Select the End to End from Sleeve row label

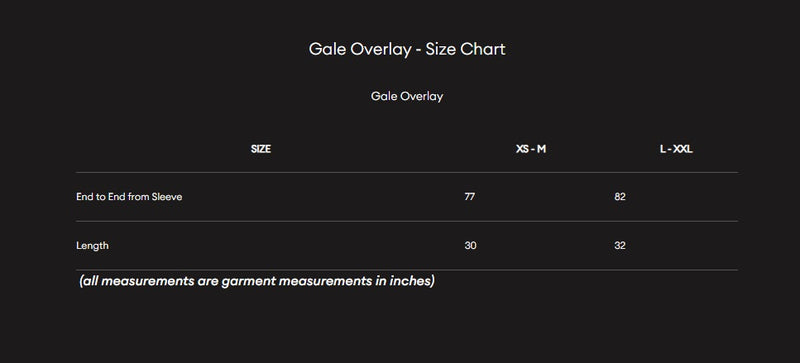129,197
